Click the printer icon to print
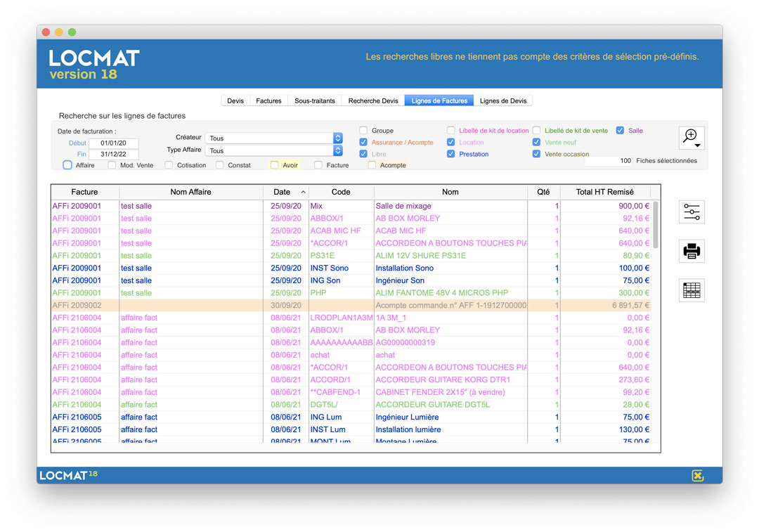Viewport: 759px width, 532px height. [692, 251]
